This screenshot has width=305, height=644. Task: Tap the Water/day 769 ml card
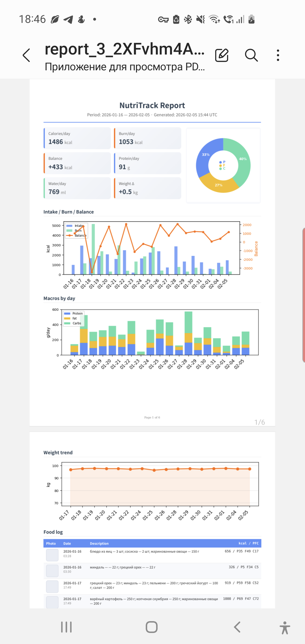(x=77, y=188)
